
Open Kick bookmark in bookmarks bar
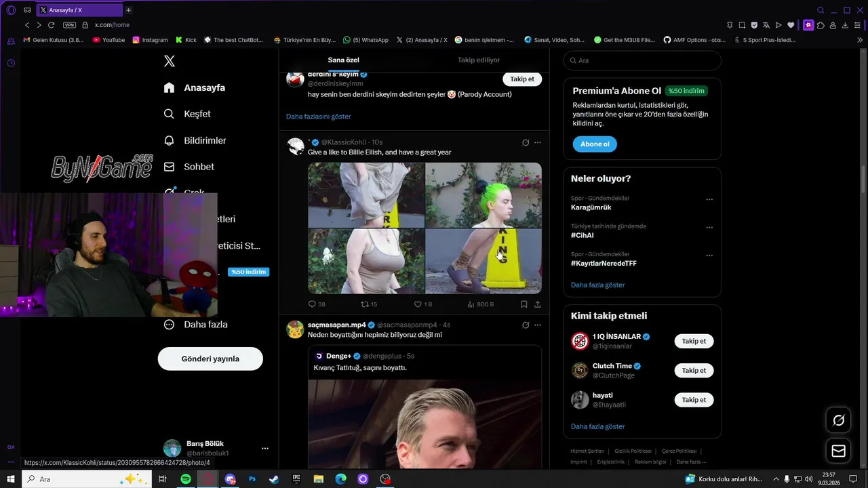(x=186, y=40)
